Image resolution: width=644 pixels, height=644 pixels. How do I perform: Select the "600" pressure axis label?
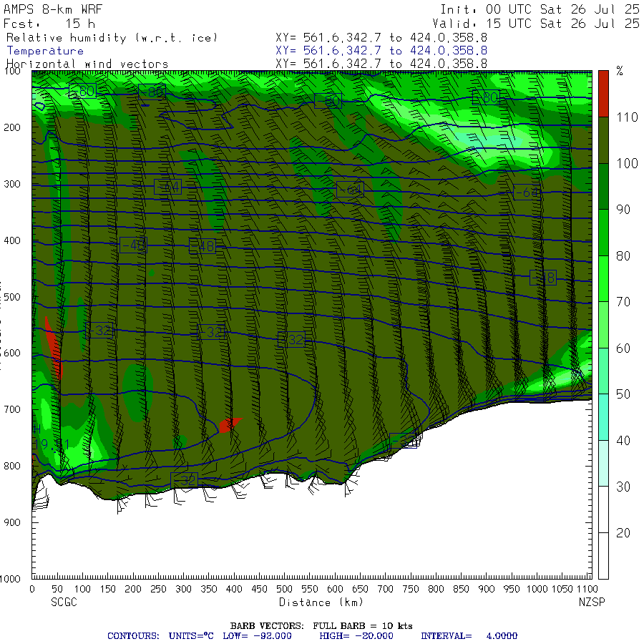pyautogui.click(x=12, y=353)
